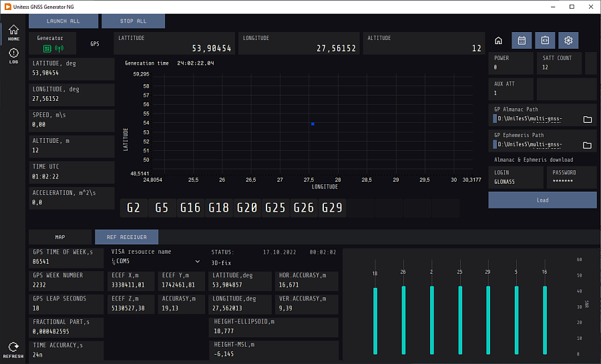
Task: Select the home icon in right panel
Action: point(498,41)
